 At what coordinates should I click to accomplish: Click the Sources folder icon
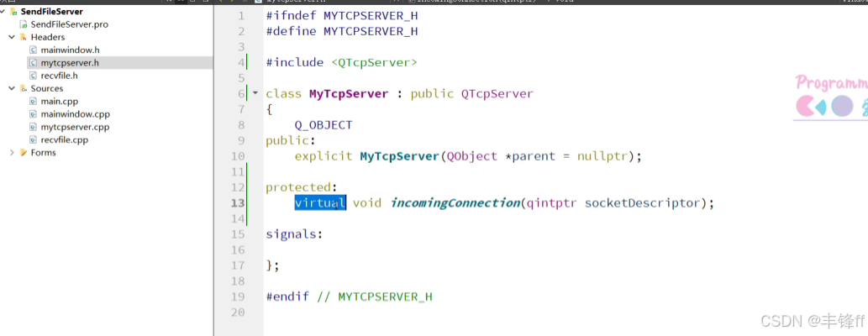[x=24, y=88]
